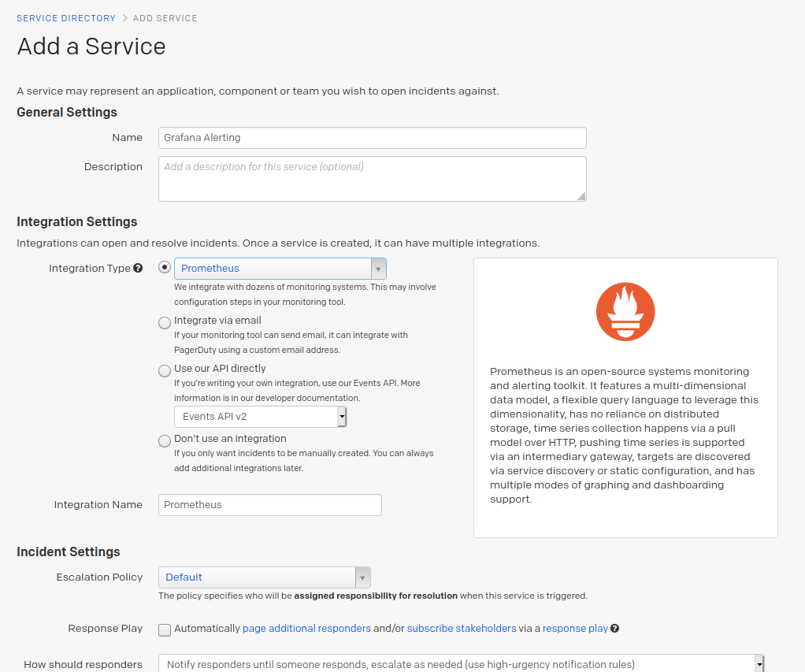Choose the Use our API directly radio
Image resolution: width=805 pixels, height=672 pixels.
(x=165, y=370)
